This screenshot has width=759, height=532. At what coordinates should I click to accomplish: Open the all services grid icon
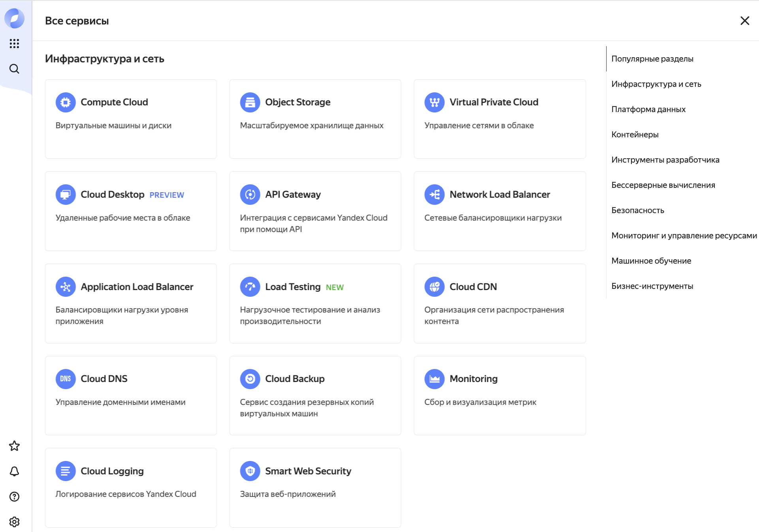click(x=14, y=43)
